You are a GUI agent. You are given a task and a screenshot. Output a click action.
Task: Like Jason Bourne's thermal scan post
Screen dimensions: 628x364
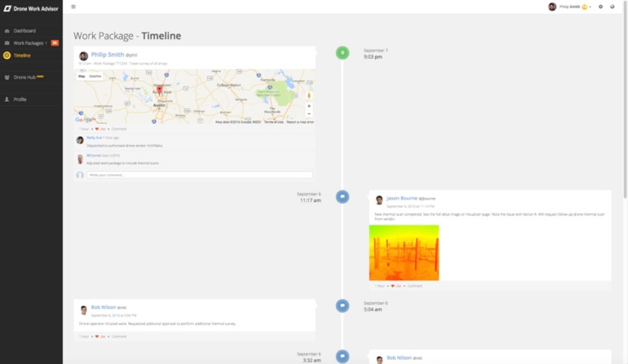[396, 286]
